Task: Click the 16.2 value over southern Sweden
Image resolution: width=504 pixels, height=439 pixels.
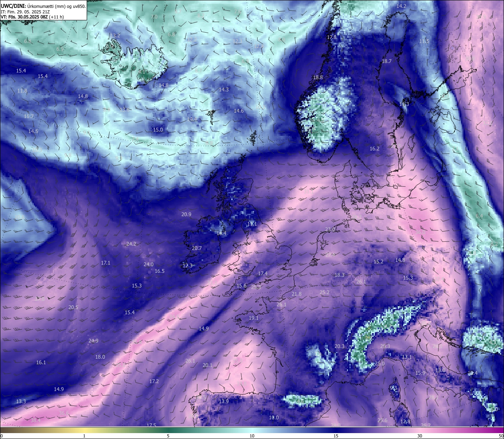Action: [374, 149]
